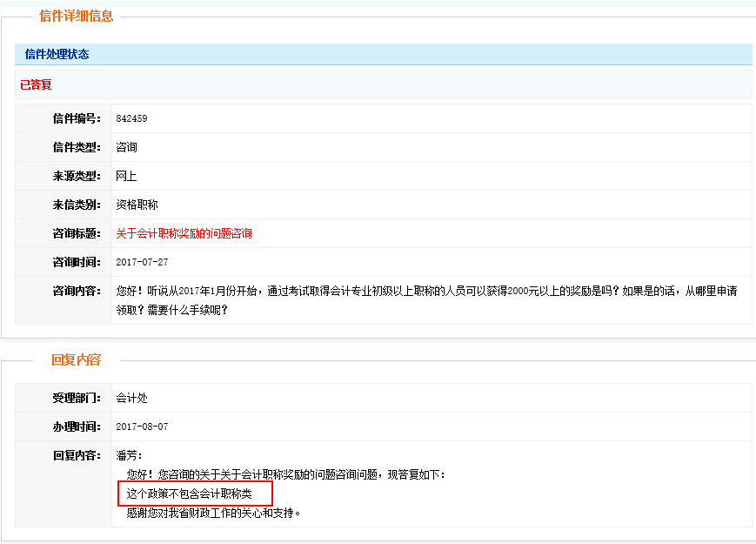This screenshot has width=756, height=544.
Task: Click the 资格职称 category value
Action: pos(137,205)
